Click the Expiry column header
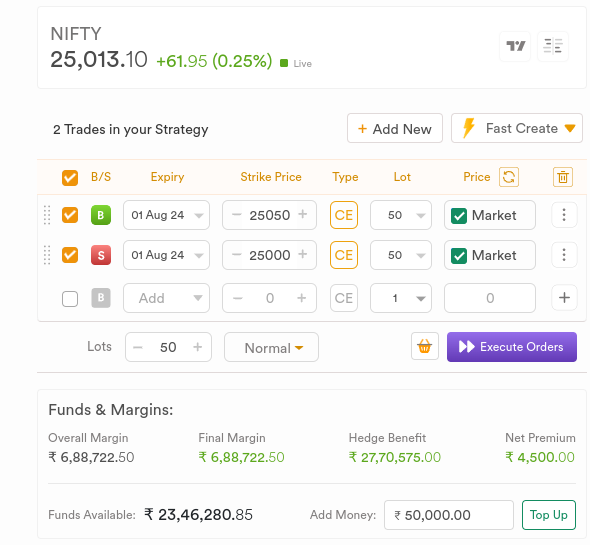Viewport: 590px width, 545px height. click(x=167, y=177)
